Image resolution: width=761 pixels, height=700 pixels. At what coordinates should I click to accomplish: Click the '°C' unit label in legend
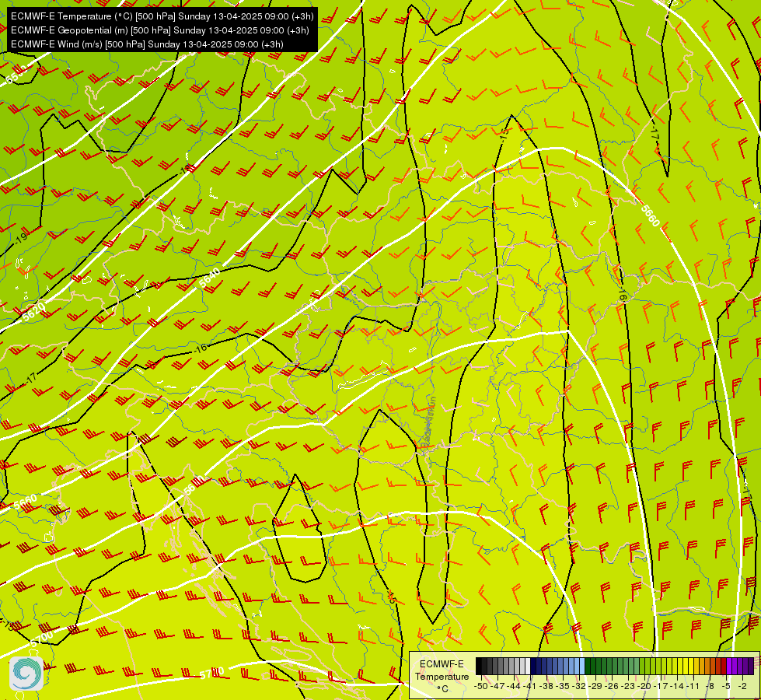point(442,688)
